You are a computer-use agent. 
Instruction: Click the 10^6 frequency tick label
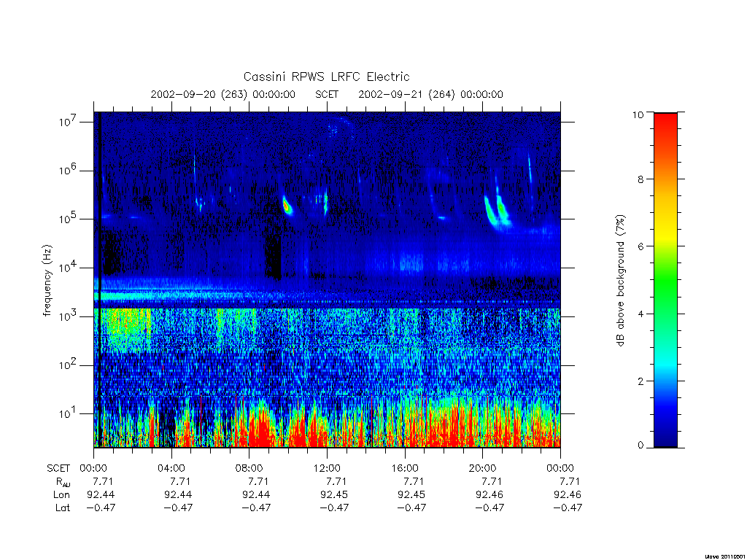(x=69, y=171)
